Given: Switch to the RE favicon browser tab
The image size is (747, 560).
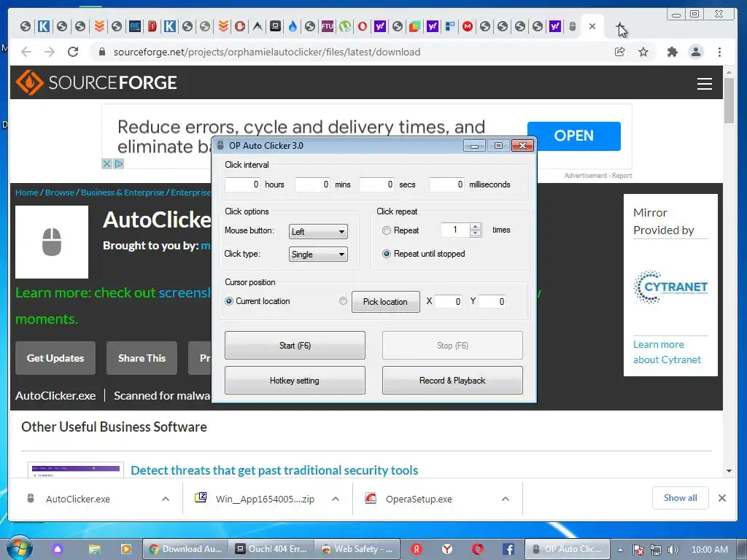Looking at the screenshot, I should (x=135, y=26).
